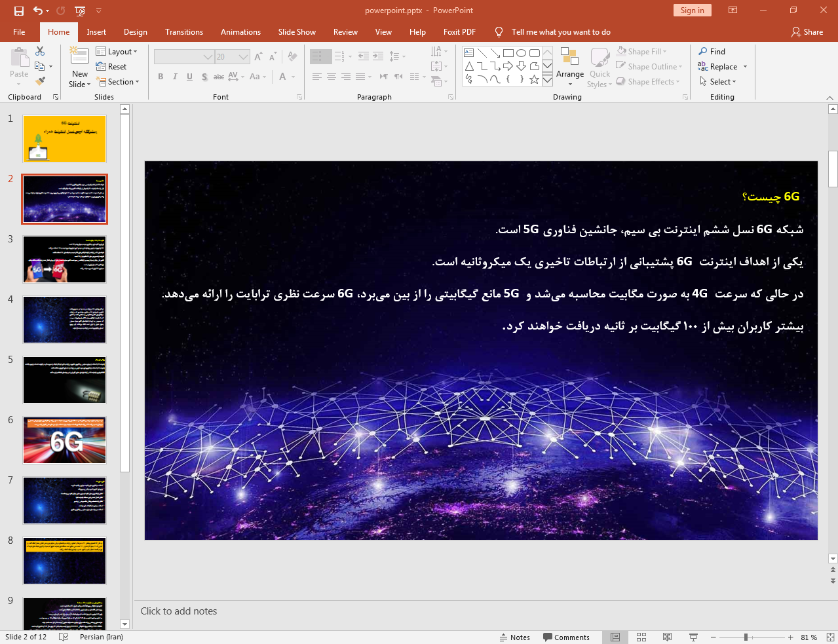Click the Share button
Screen dimensions: 838x644
click(807, 32)
